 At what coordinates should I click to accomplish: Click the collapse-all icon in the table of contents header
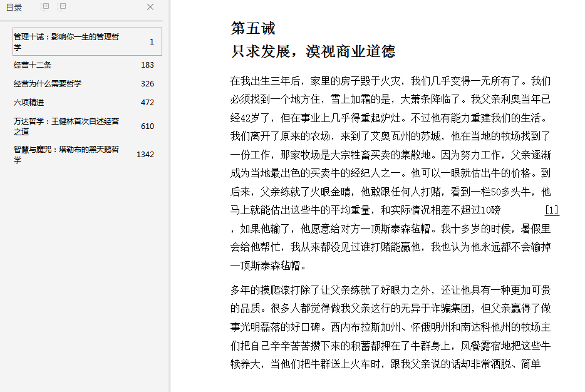pos(62,7)
